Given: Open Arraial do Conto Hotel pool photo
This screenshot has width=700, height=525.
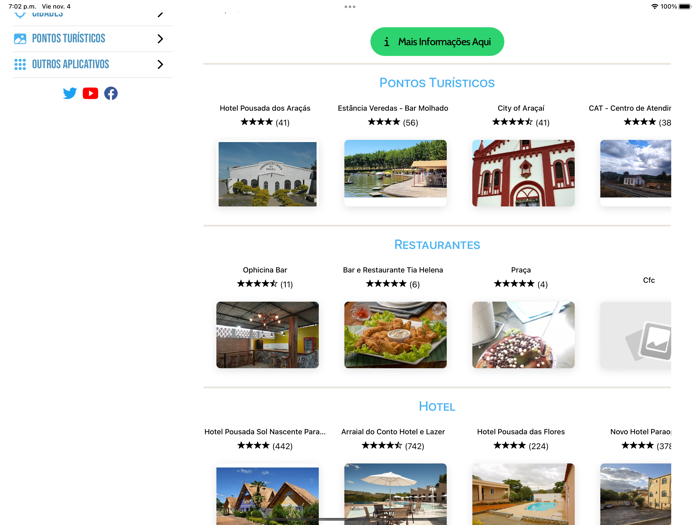Looking at the screenshot, I should [395, 494].
